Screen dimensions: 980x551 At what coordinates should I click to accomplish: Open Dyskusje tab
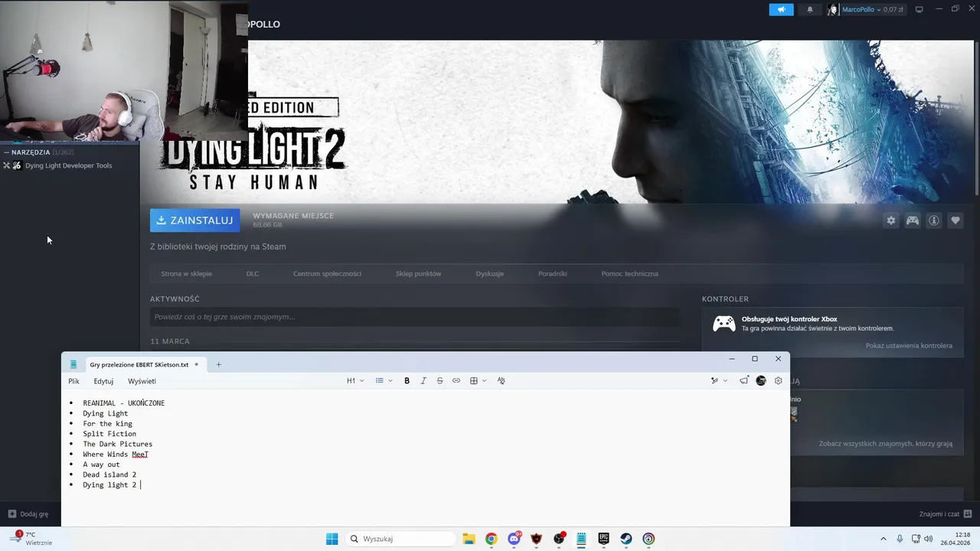click(x=489, y=273)
